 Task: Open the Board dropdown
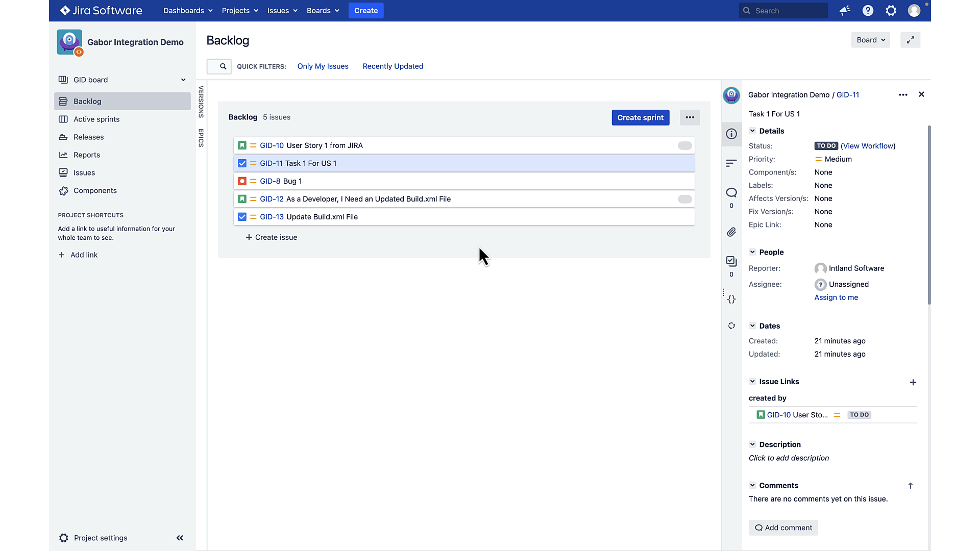[x=870, y=40]
